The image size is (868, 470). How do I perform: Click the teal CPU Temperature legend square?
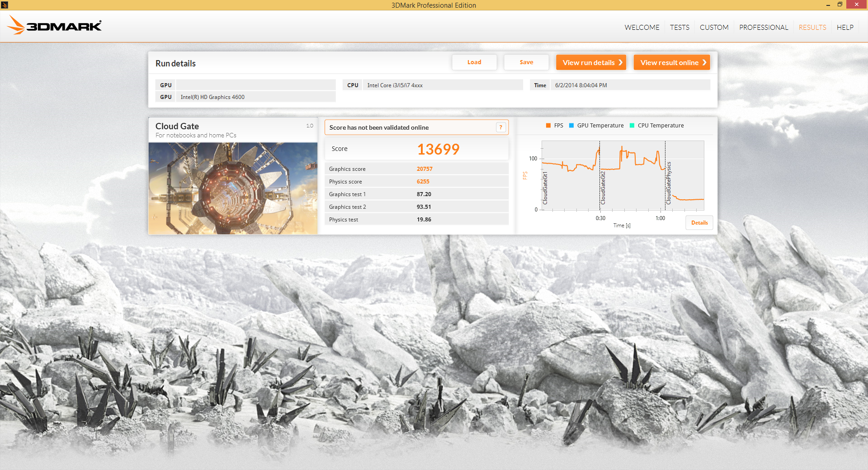[632, 126]
